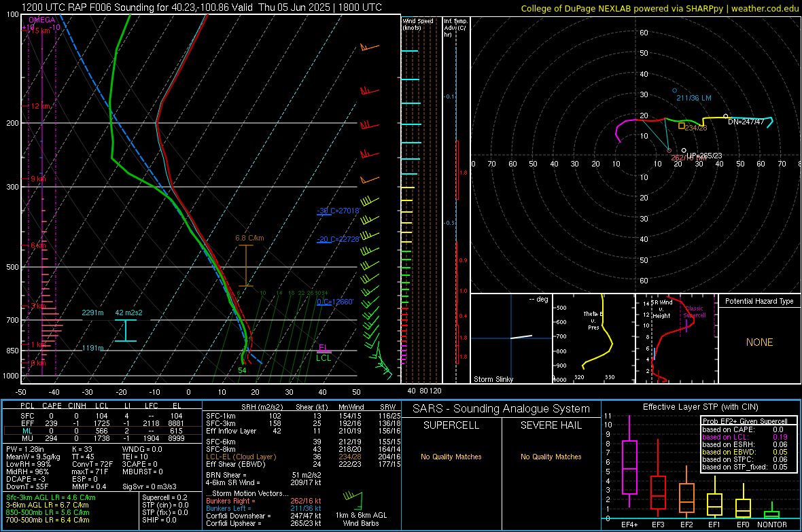Click the brown 6.8 C/km lapse rate bracket
Image resolution: width=802 pixels, height=532 pixels.
[x=246, y=266]
